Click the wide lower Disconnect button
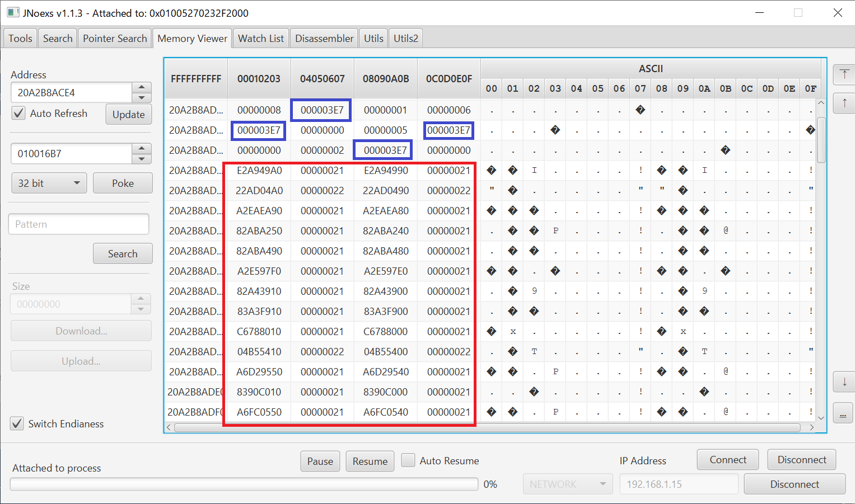The image size is (855, 504). pos(795,484)
